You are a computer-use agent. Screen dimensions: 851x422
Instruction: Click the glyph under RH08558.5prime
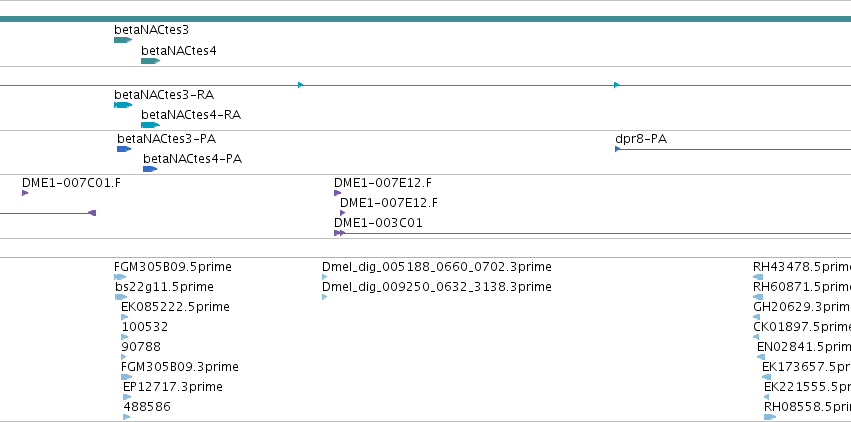[x=770, y=417]
